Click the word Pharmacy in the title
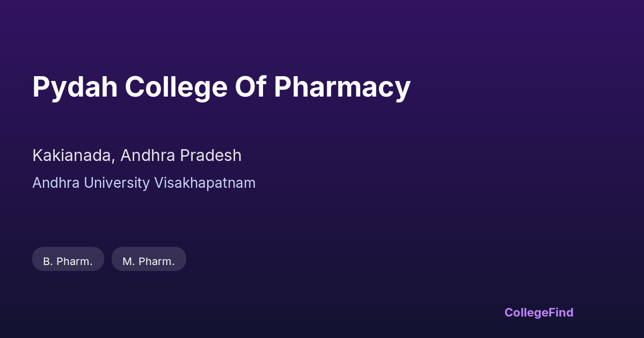Viewport: 644px width, 338px height. coord(342,87)
